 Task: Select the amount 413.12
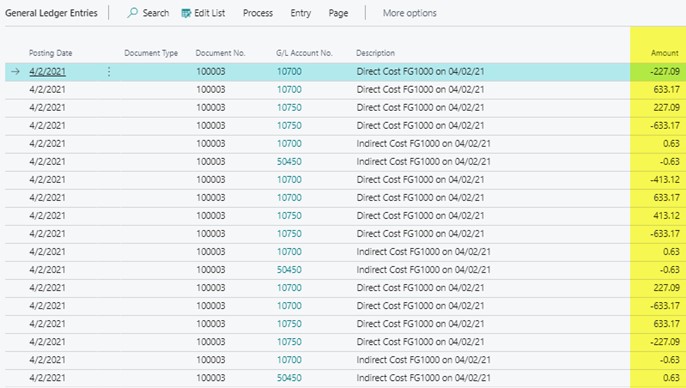(x=667, y=216)
